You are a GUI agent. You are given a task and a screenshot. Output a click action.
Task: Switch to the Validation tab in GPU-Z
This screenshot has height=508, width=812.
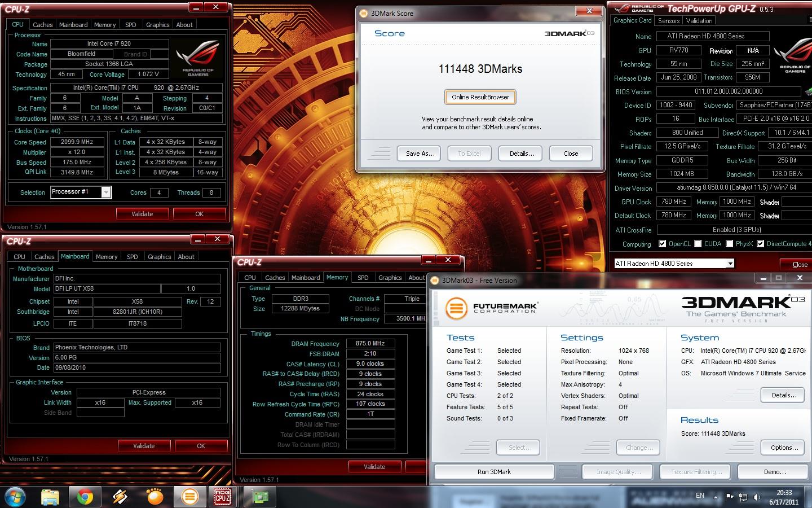[x=699, y=21]
